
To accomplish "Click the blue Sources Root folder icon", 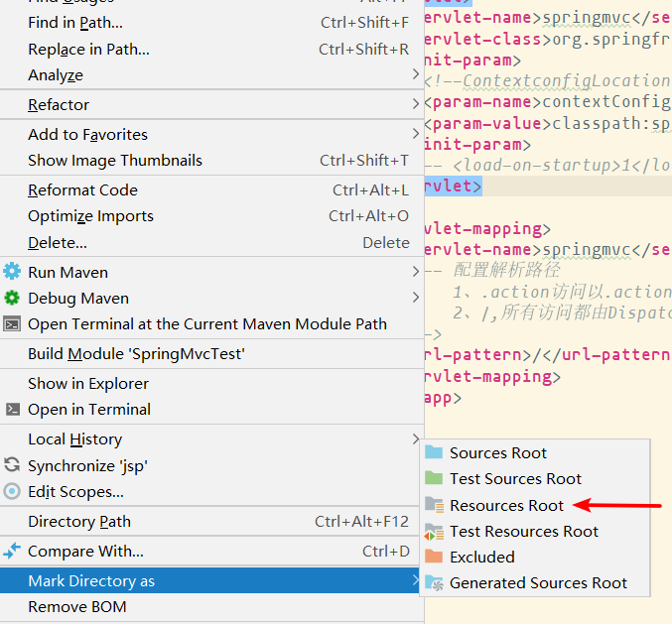I will [x=434, y=452].
